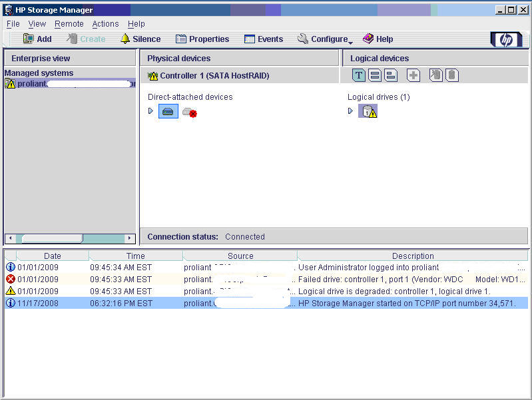Select the proliant managed system entry

pos(70,83)
